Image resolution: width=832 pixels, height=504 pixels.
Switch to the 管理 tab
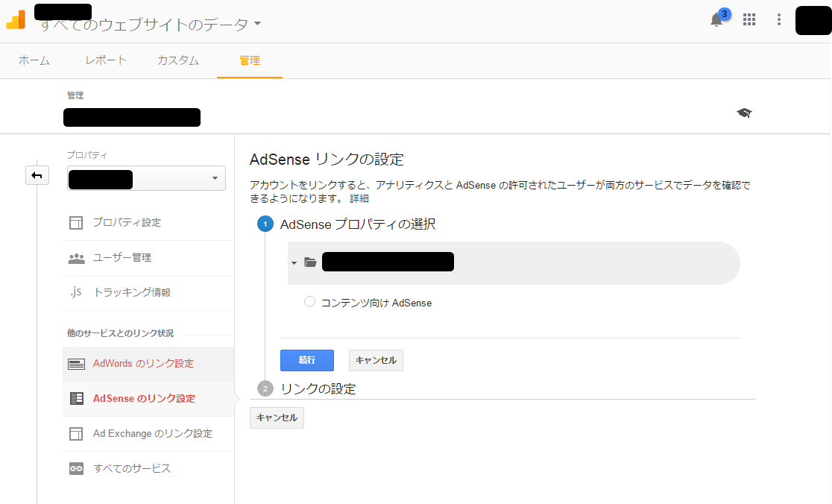tap(250, 60)
